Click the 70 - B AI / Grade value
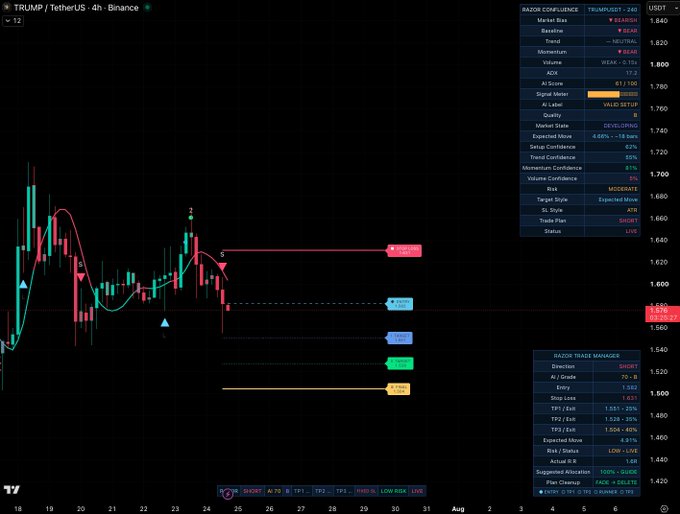 coord(629,377)
